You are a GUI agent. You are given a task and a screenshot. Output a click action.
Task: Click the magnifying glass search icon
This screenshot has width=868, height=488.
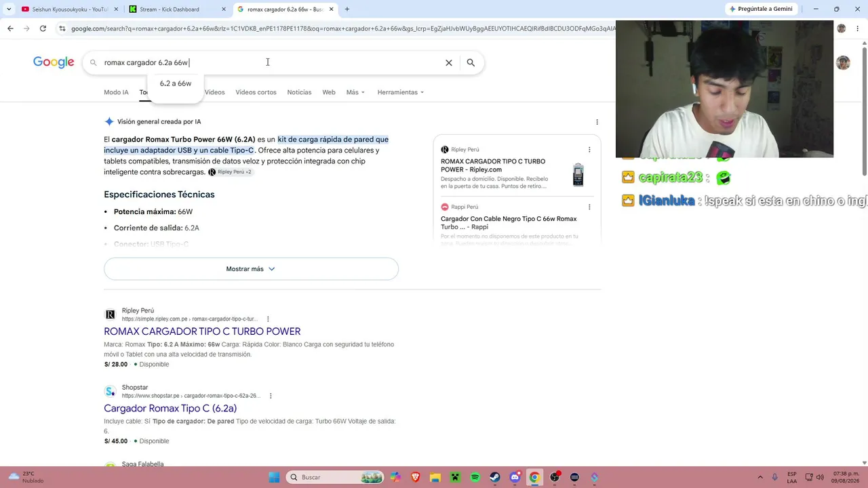(471, 62)
